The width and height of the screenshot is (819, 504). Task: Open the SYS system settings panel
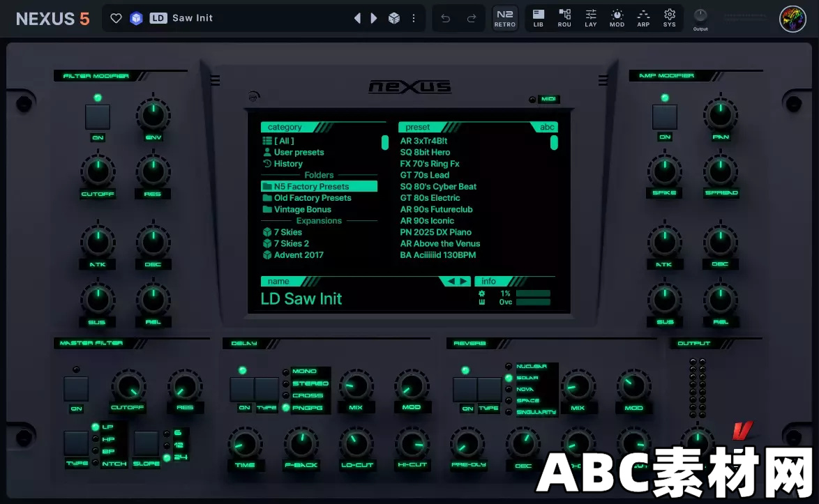pos(669,18)
